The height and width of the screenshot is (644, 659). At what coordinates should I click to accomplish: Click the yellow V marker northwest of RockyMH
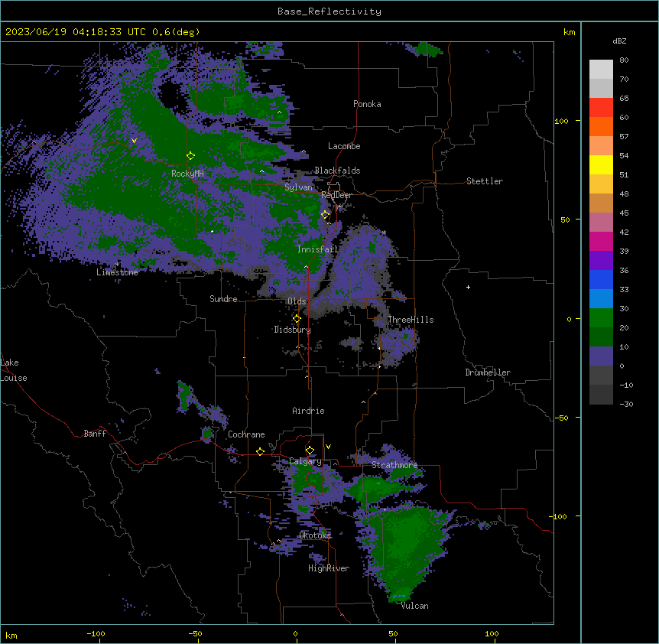134,141
